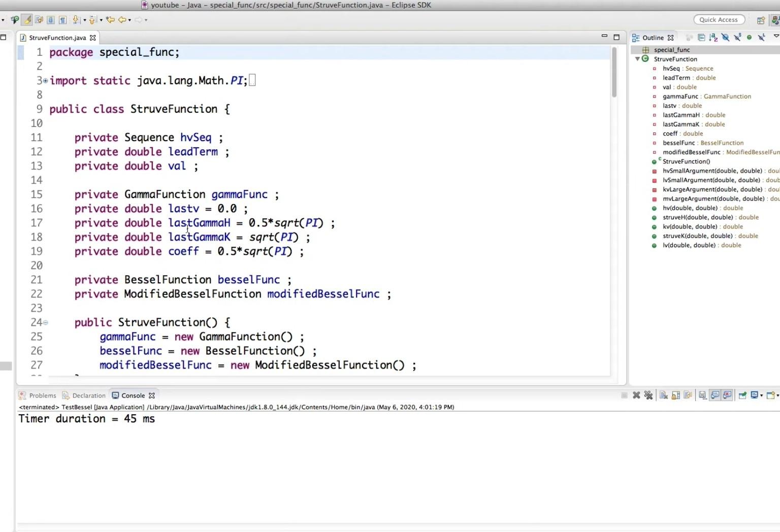Collapse the StruveFunction node in the Outline
This screenshot has height=532, width=780.
tap(638, 59)
